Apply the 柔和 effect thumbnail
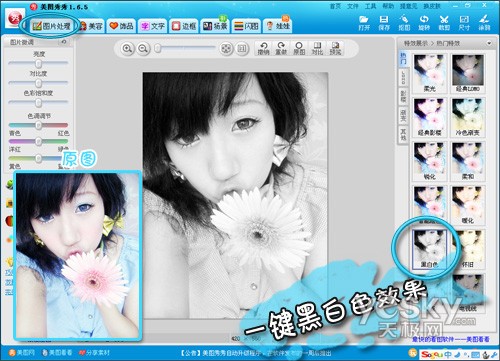 (x=468, y=161)
